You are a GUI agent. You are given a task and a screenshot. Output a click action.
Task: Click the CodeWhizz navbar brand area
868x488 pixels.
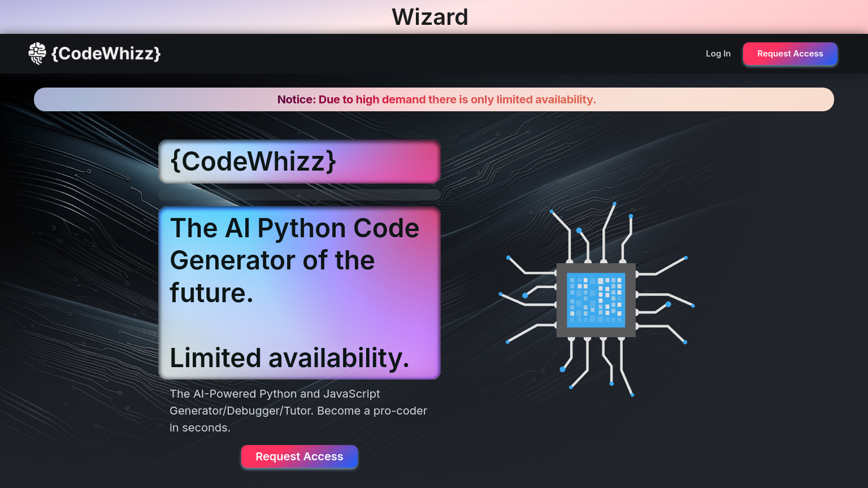point(94,54)
